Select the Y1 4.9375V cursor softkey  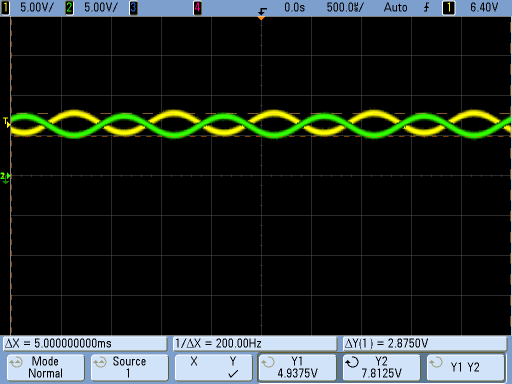298,367
